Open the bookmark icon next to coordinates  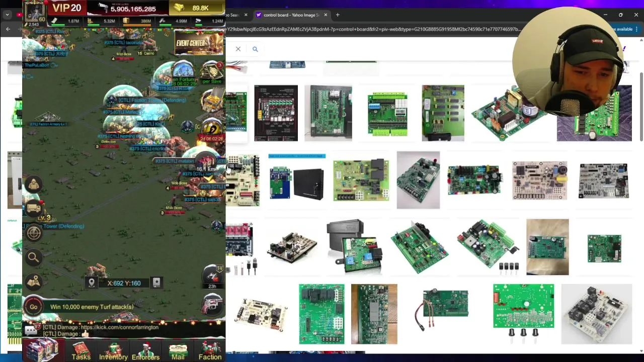click(156, 283)
